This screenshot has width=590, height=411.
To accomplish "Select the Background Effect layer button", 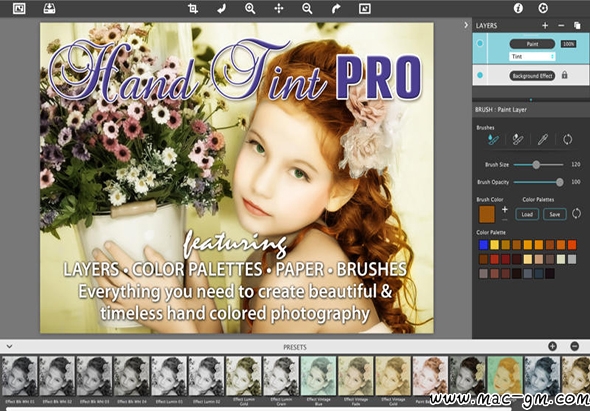I will pyautogui.click(x=532, y=76).
